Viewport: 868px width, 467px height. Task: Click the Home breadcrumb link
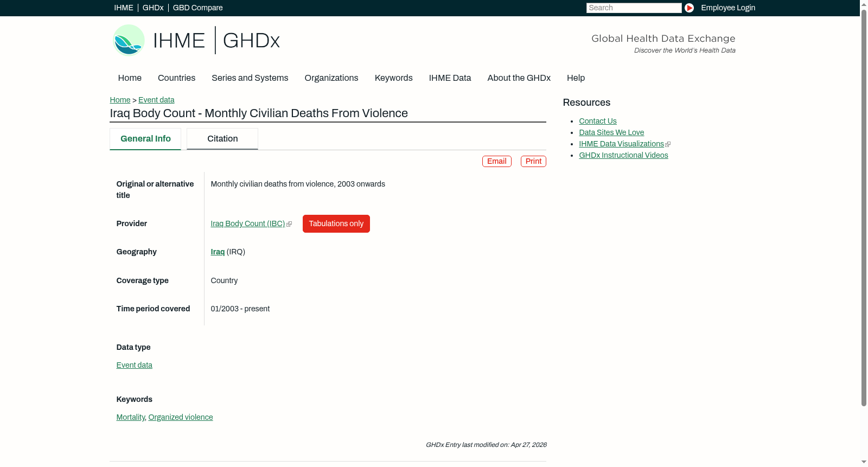pyautogui.click(x=120, y=100)
